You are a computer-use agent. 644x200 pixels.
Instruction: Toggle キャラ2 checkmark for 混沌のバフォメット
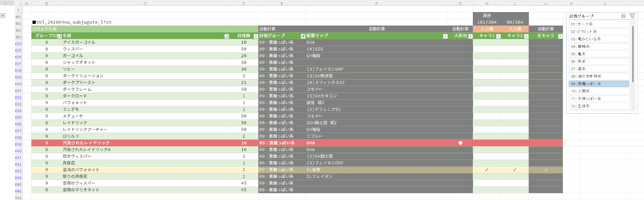[x=515, y=170]
